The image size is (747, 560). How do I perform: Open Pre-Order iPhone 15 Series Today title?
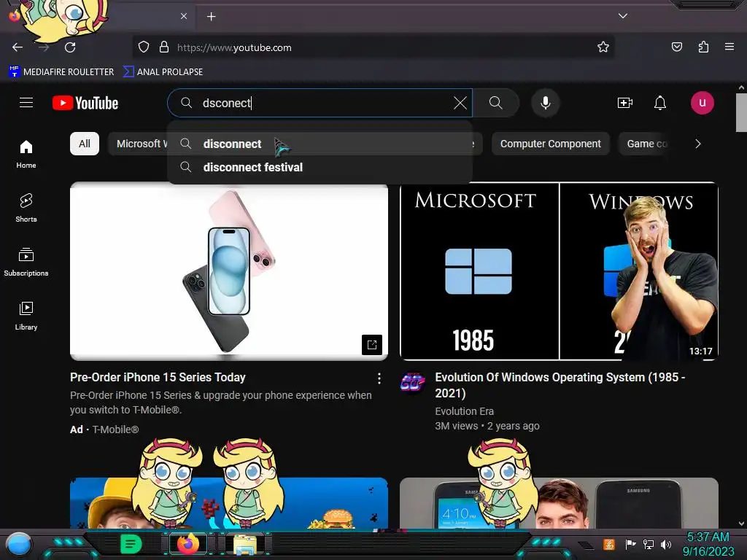158,378
